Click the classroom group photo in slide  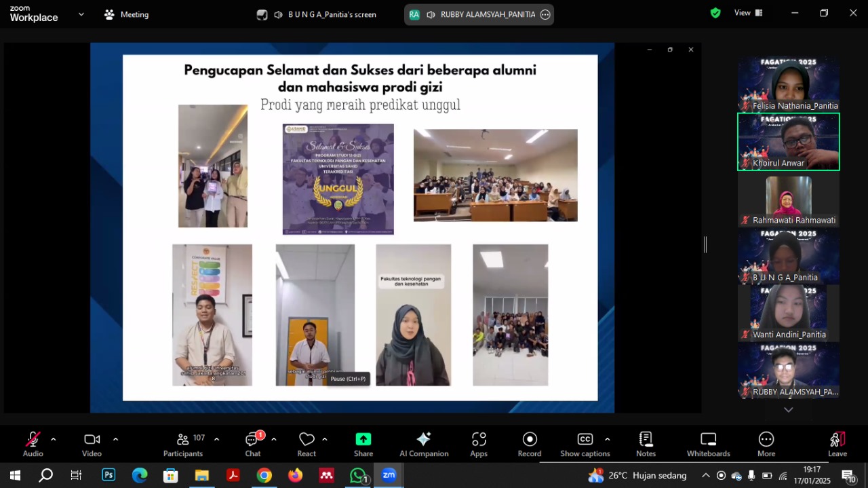(x=496, y=175)
